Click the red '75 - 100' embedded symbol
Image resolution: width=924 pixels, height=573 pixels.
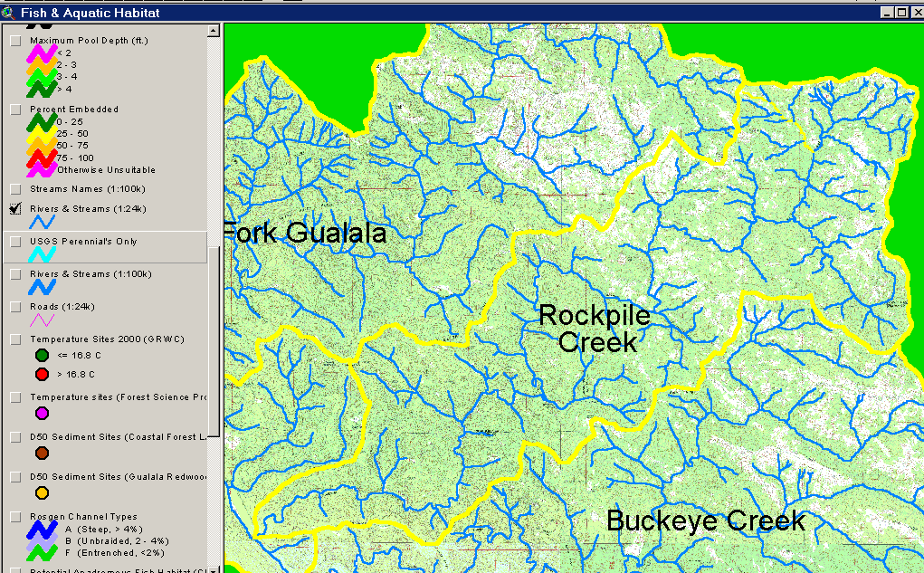42,158
